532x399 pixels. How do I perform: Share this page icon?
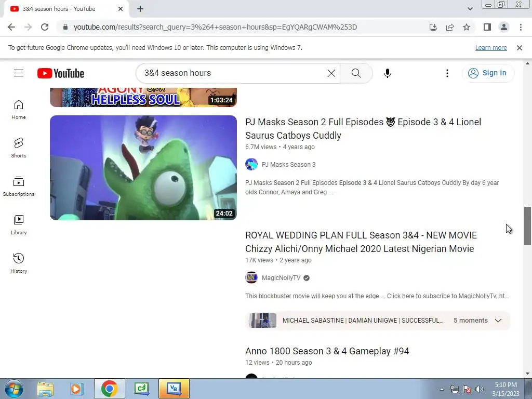click(x=450, y=27)
